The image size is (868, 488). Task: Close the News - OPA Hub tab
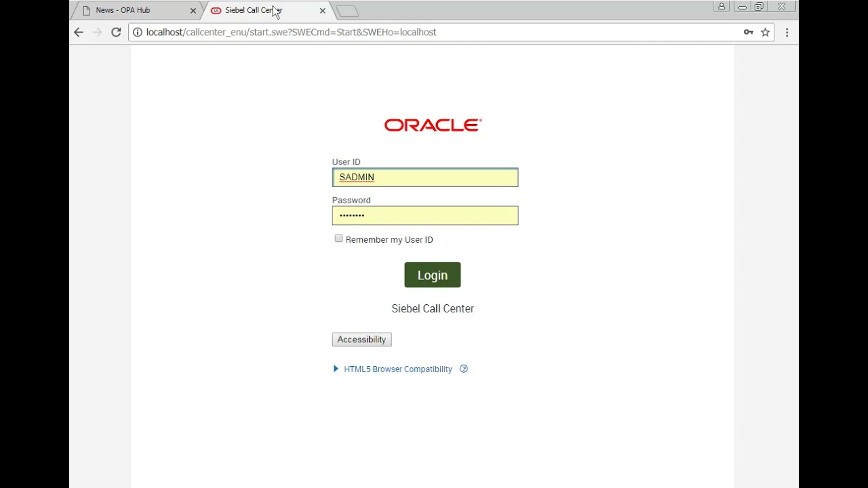click(x=193, y=11)
